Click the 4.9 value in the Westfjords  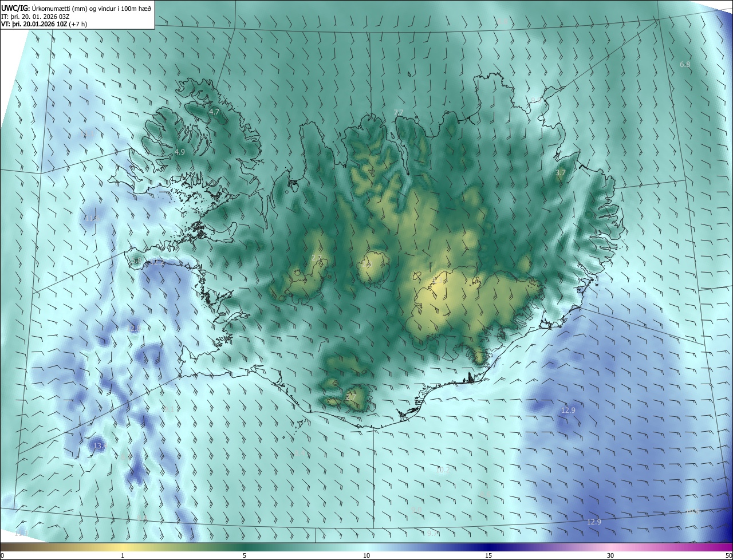click(x=180, y=152)
